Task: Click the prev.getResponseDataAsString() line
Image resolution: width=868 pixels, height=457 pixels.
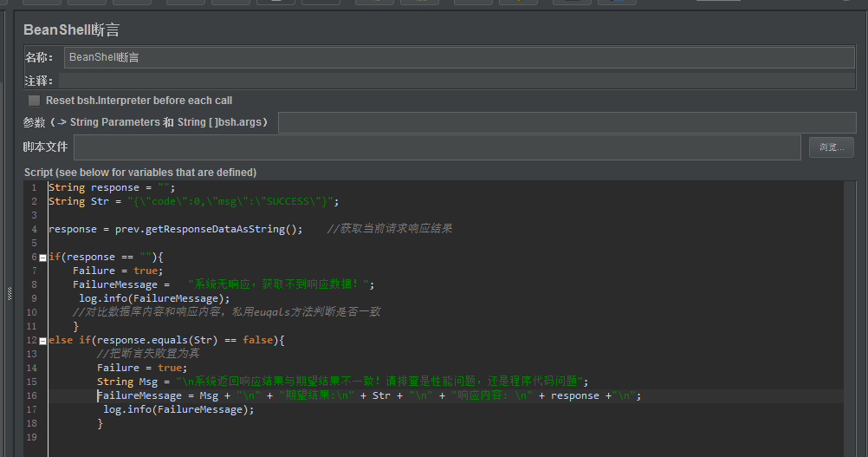Action: [176, 229]
